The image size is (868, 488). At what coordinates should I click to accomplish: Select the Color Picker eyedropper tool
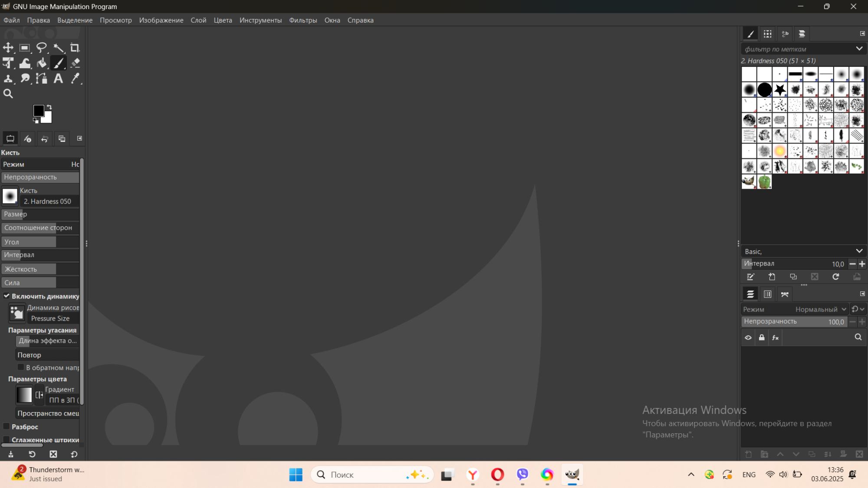point(75,79)
